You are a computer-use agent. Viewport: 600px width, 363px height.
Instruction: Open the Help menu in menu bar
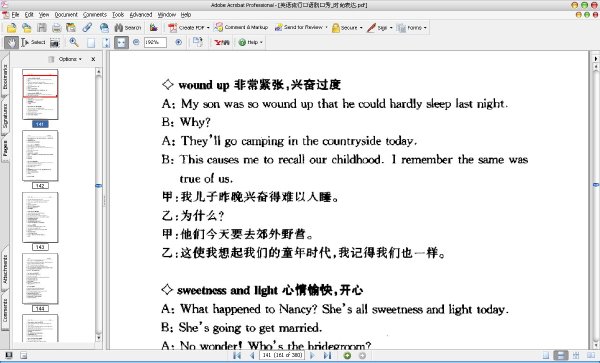[186, 15]
